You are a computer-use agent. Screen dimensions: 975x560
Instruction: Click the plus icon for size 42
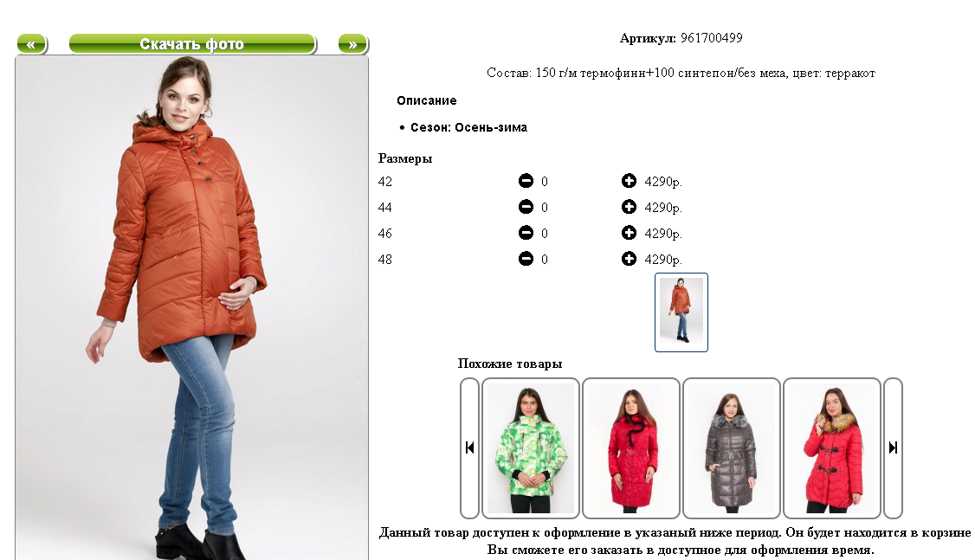tap(629, 181)
